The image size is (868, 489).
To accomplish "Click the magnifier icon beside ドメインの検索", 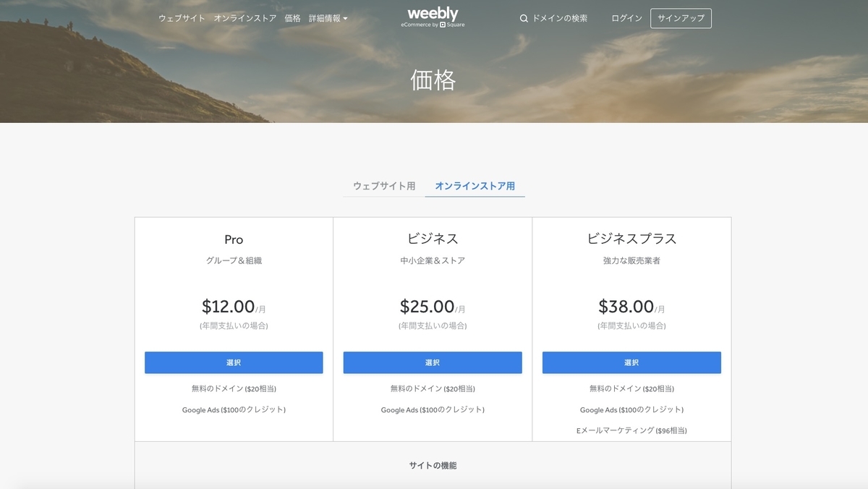I will pos(524,18).
